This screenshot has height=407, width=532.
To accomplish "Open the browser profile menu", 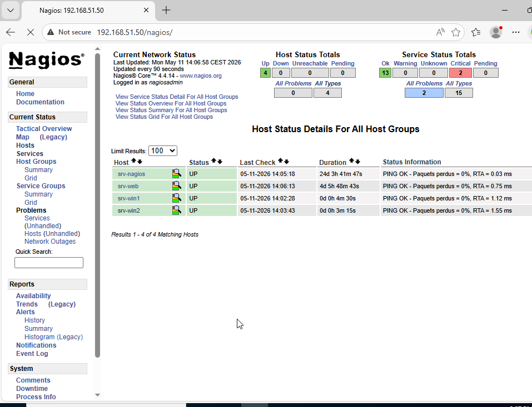I will tap(496, 32).
